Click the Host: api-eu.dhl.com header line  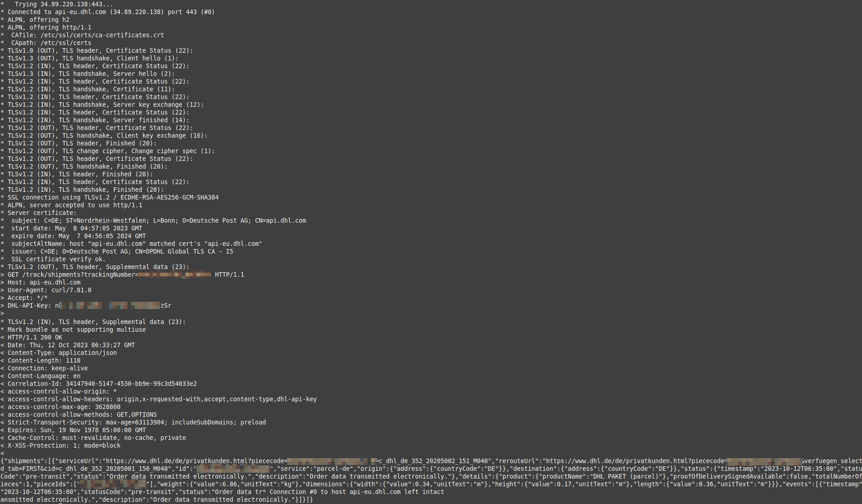(x=44, y=282)
